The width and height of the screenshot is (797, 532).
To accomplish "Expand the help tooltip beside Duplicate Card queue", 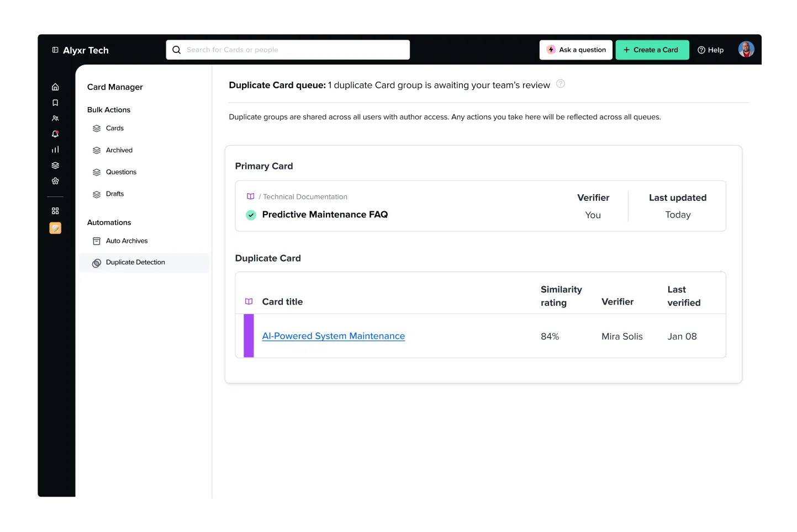I will (x=561, y=84).
